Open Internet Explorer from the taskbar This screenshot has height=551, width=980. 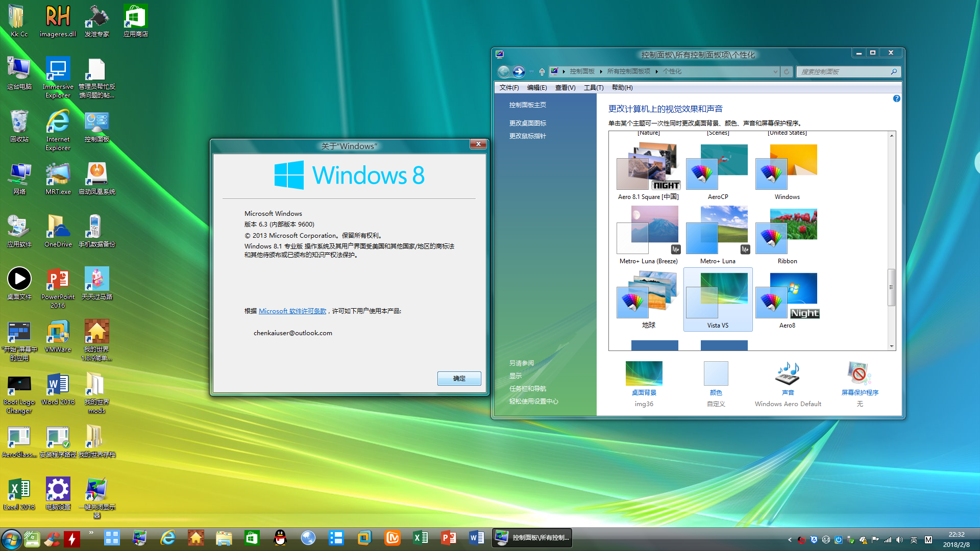pyautogui.click(x=168, y=538)
